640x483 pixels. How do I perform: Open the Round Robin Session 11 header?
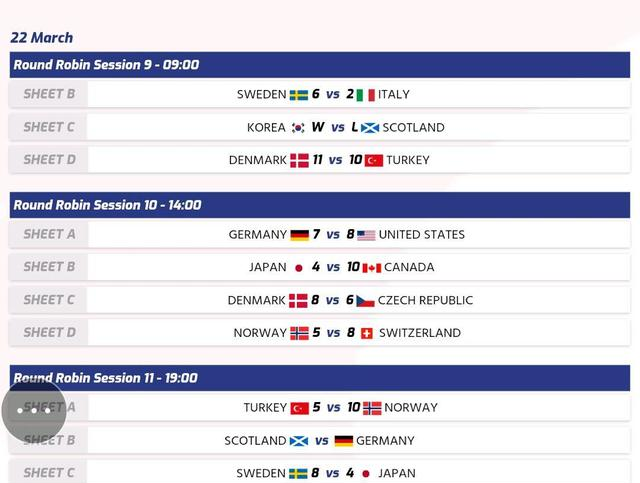click(x=320, y=378)
